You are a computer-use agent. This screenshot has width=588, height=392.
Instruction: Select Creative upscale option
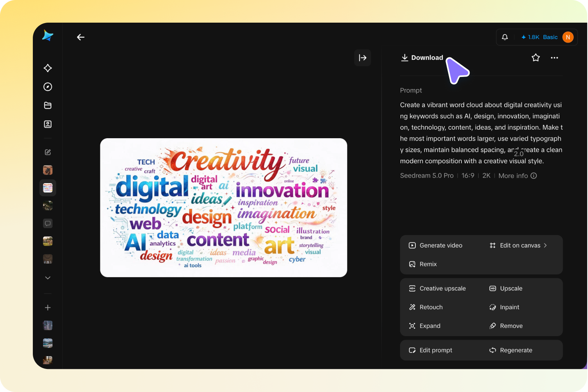pyautogui.click(x=437, y=289)
